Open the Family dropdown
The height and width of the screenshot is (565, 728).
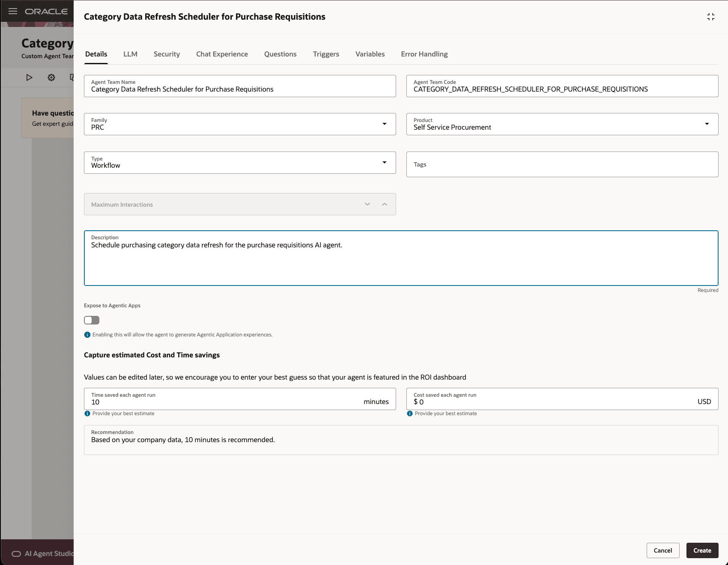tap(385, 124)
